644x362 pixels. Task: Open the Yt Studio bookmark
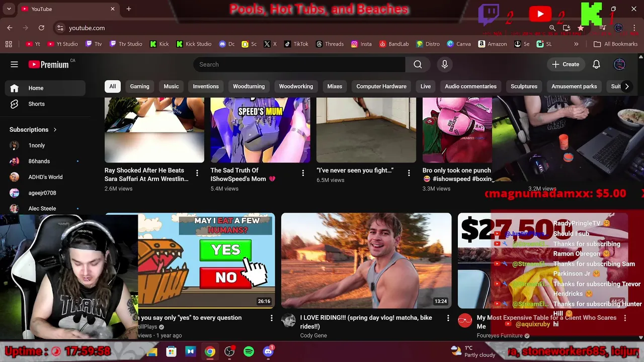(x=62, y=44)
